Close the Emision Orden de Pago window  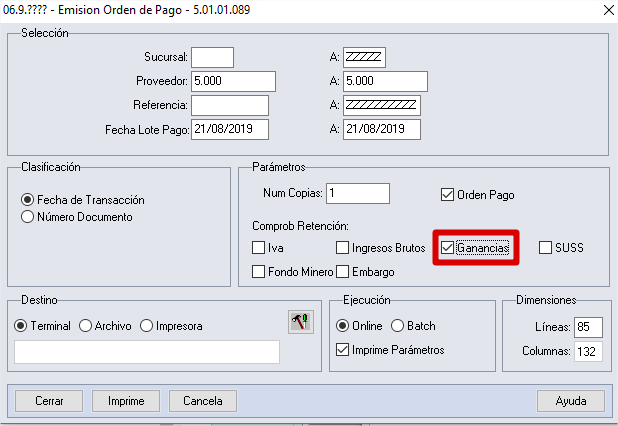click(x=609, y=10)
